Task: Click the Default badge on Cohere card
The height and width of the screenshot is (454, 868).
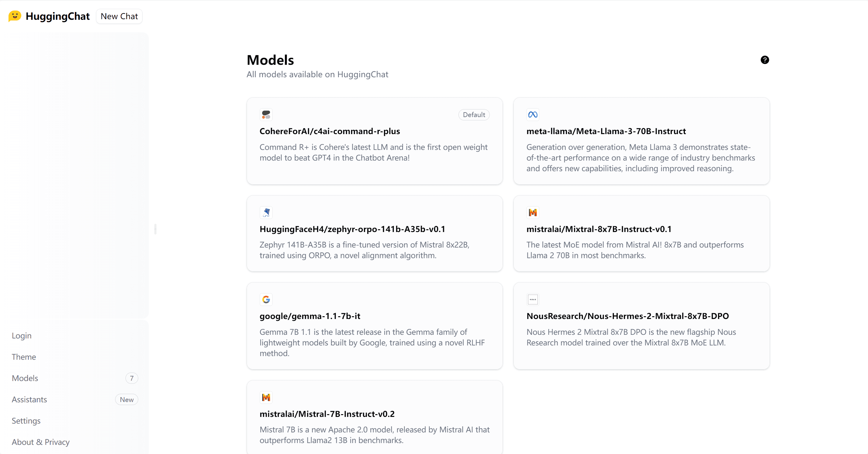Action: [x=474, y=115]
